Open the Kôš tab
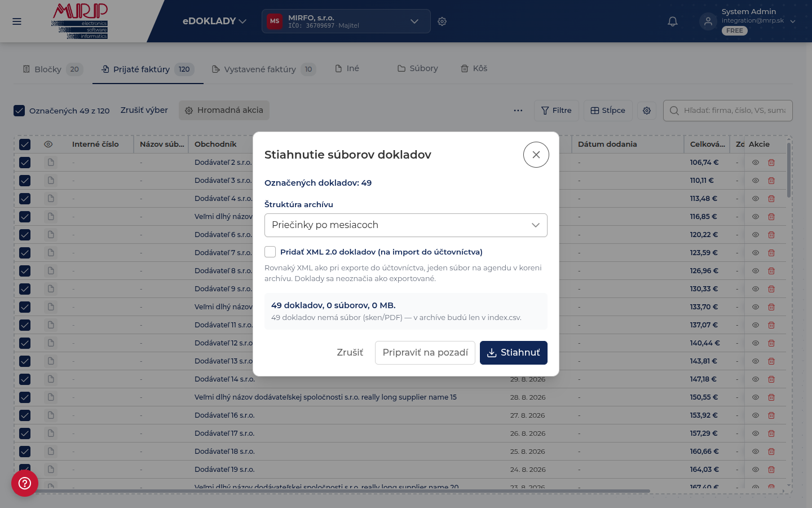Viewport: 812px width, 508px height. (x=474, y=68)
